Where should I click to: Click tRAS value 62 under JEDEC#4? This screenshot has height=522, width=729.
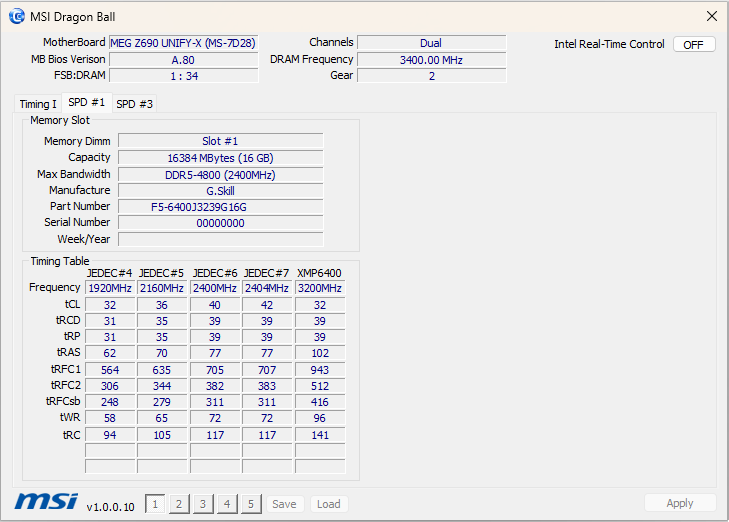tap(110, 353)
